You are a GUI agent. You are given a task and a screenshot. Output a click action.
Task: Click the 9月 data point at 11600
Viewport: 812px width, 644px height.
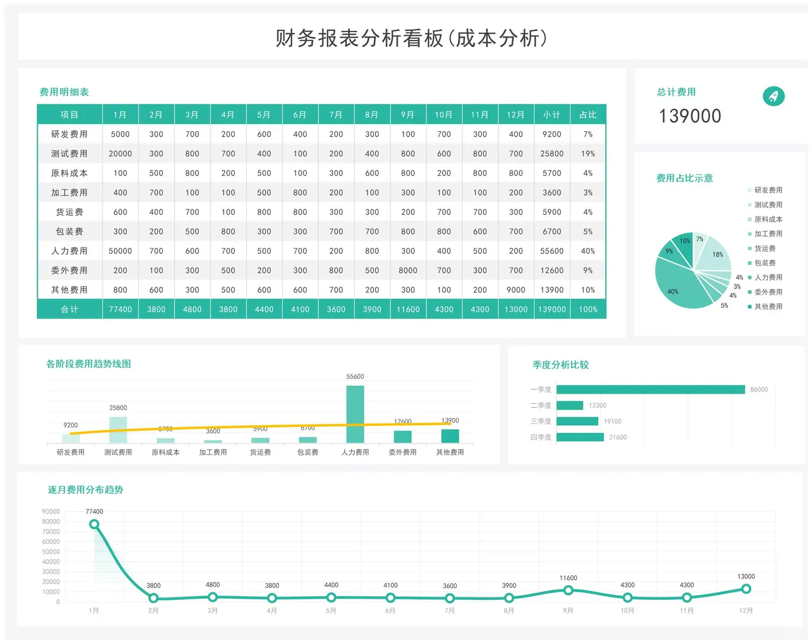[x=568, y=590]
